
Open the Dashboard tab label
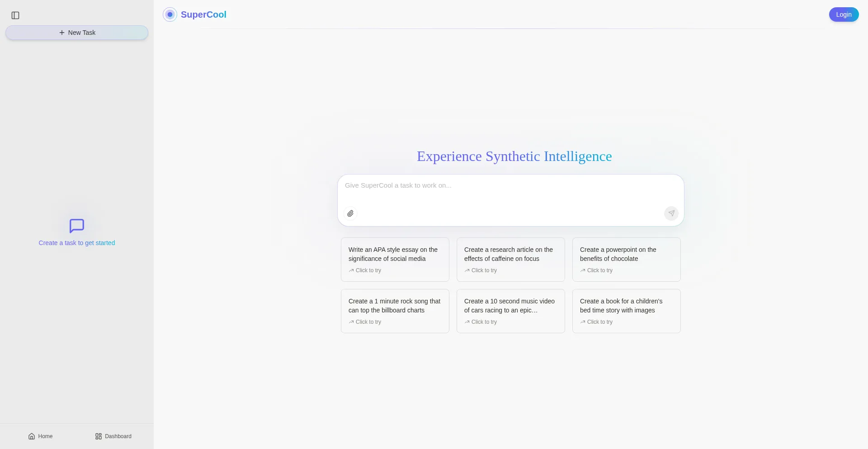pos(118,436)
